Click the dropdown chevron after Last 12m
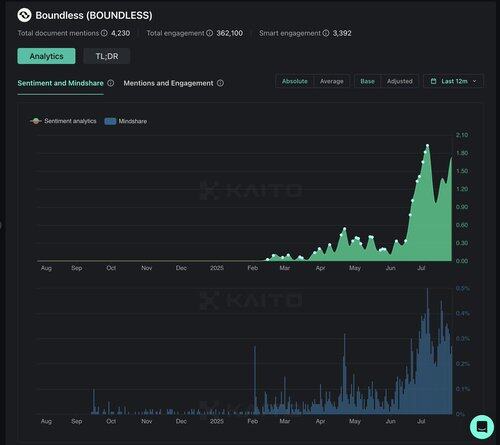The image size is (500, 445). coord(475,81)
